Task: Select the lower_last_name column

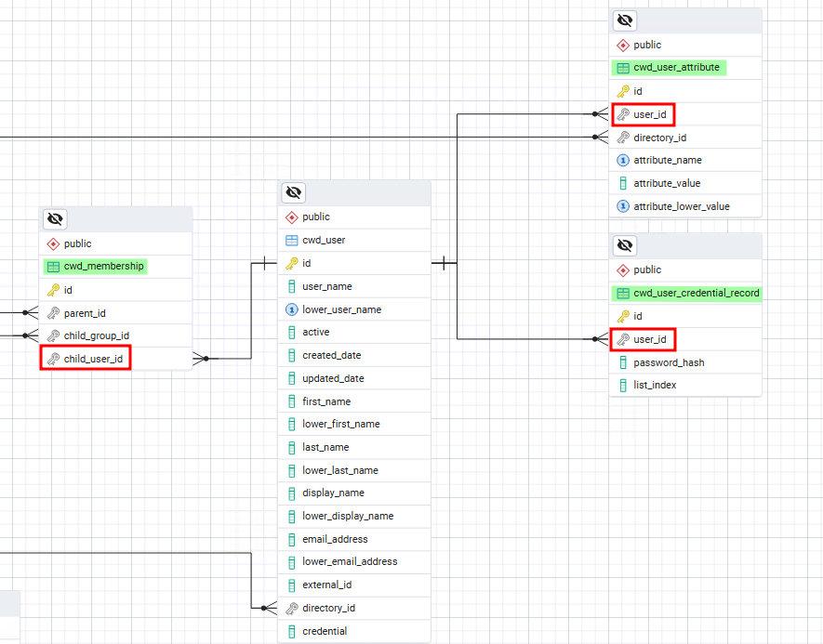Action: click(x=340, y=470)
